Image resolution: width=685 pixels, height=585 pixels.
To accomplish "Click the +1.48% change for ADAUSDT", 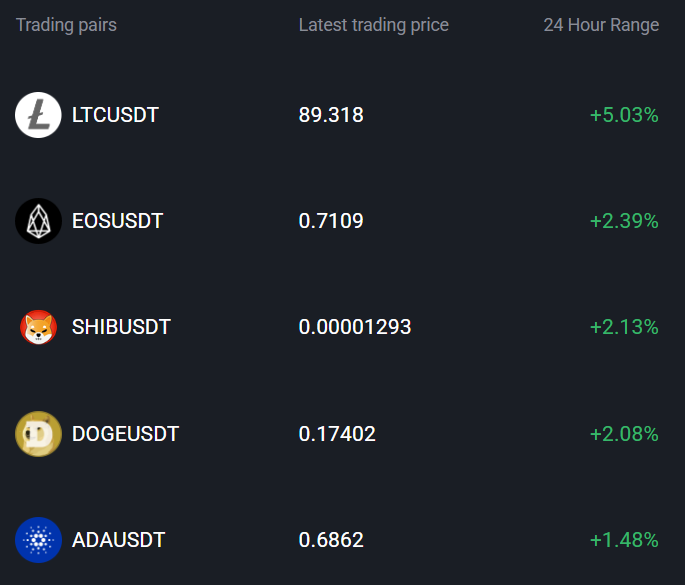I will click(624, 540).
